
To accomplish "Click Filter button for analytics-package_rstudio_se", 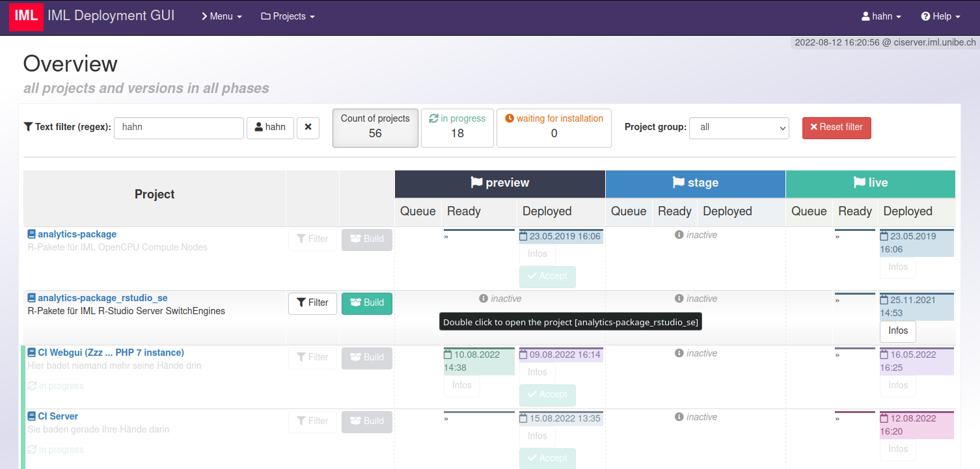I will (312, 303).
